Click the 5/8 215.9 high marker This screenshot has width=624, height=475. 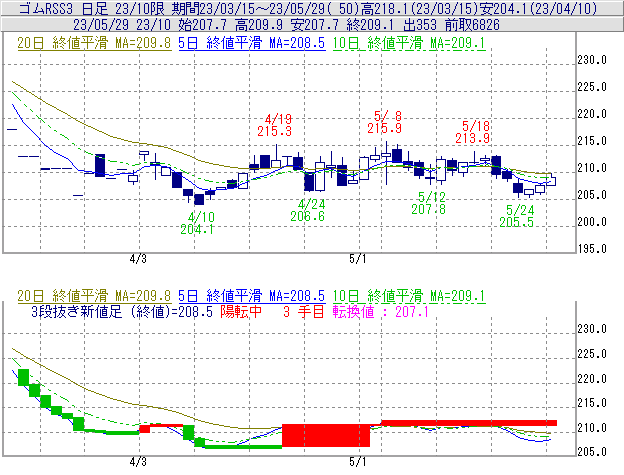(x=384, y=122)
